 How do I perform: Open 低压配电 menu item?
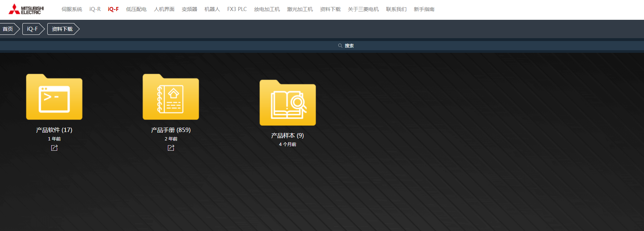point(136,9)
